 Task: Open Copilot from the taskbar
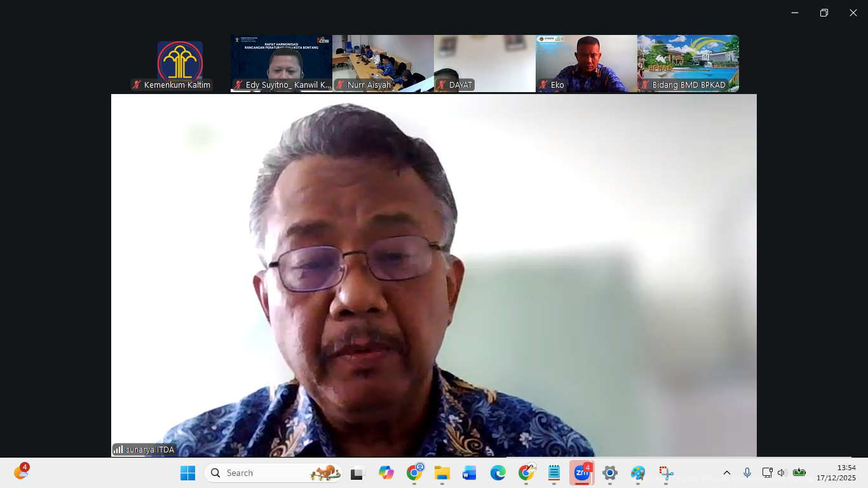pos(386,473)
